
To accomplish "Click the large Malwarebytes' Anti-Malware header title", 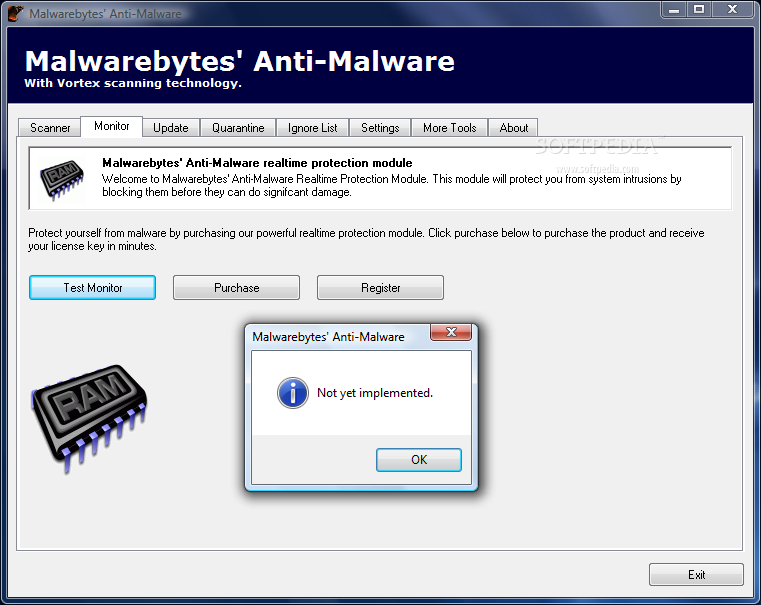I will 240,61.
